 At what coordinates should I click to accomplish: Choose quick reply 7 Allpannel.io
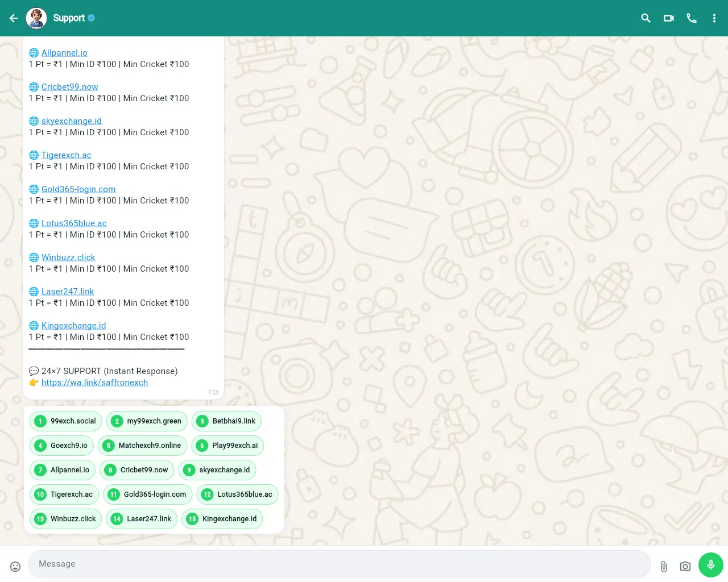pyautogui.click(x=63, y=470)
